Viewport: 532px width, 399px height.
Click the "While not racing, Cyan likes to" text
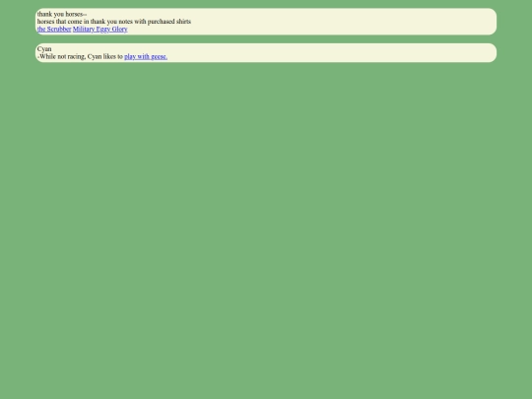(80, 57)
